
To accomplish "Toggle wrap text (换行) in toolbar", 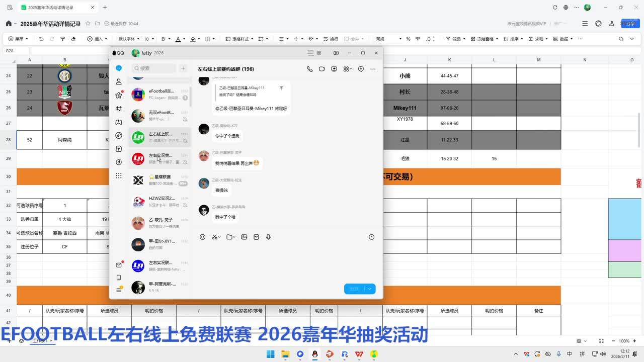I will point(331,39).
